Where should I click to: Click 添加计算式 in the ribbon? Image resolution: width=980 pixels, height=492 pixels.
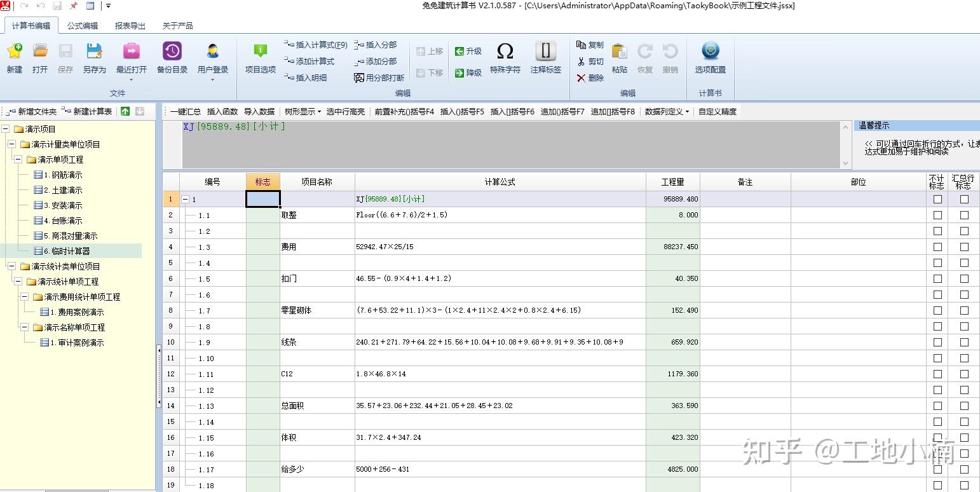pyautogui.click(x=310, y=62)
